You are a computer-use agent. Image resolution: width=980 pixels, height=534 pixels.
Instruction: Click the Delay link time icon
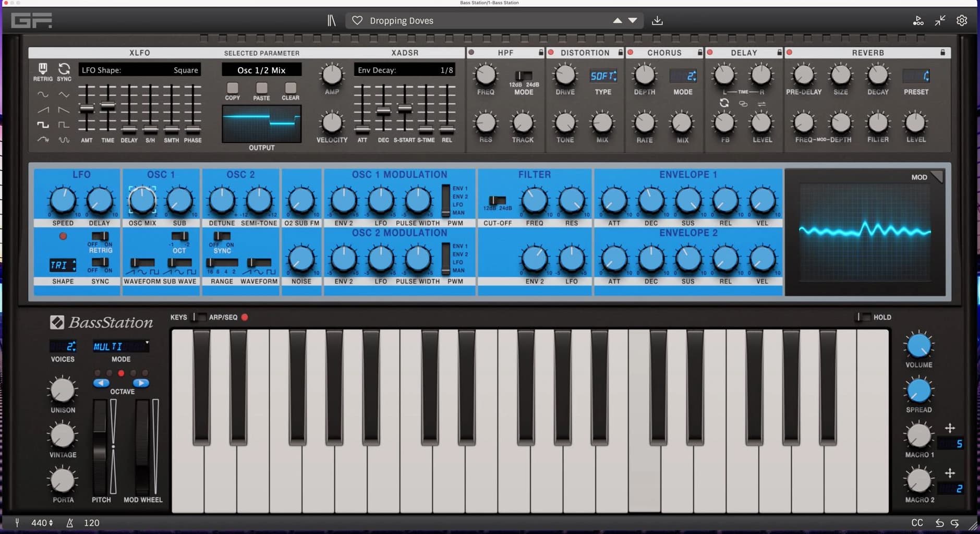point(743,104)
